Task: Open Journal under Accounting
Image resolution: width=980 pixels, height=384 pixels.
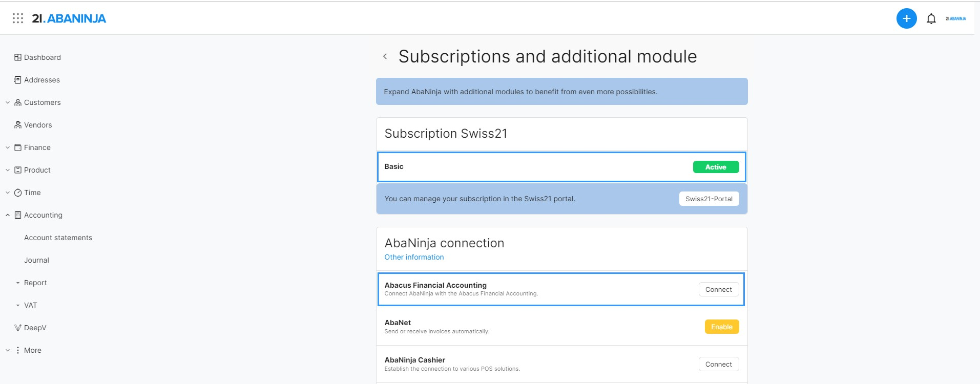Action: tap(36, 260)
